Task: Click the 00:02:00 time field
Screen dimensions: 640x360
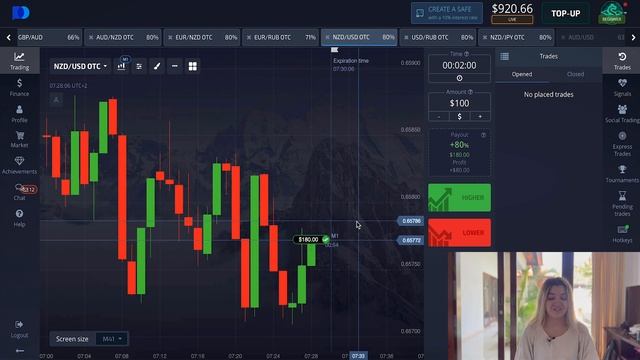Action: (x=459, y=65)
